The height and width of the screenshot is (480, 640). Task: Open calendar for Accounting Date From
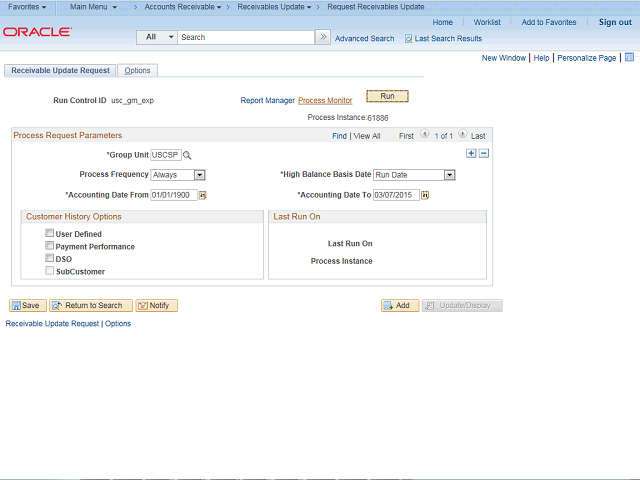click(202, 196)
